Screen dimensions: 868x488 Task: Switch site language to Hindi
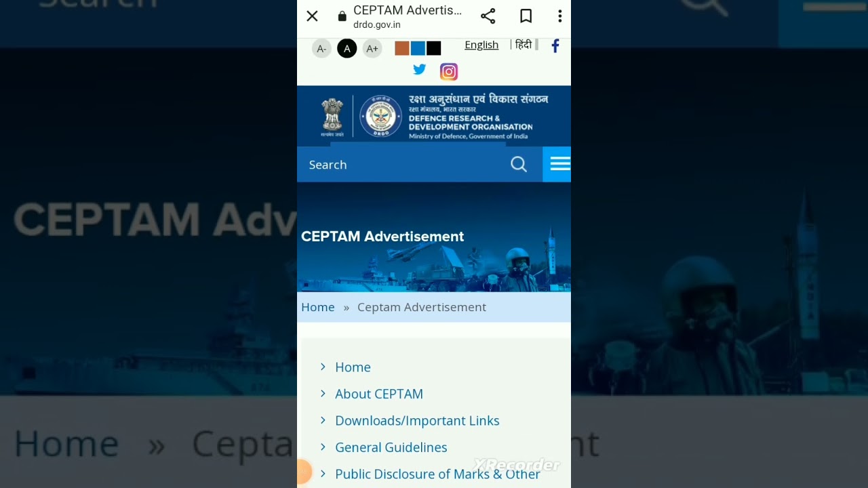click(523, 45)
